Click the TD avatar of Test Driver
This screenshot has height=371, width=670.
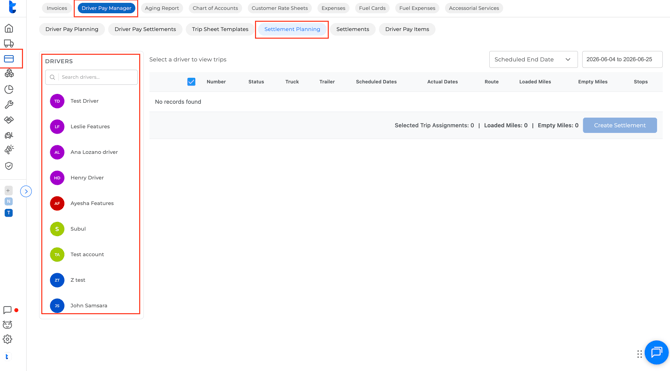(x=57, y=101)
